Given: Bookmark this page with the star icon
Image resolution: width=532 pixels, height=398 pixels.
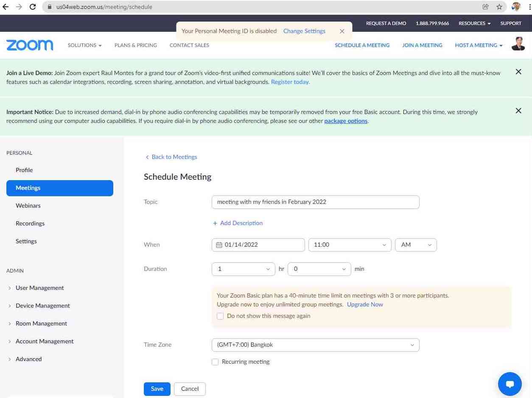Looking at the screenshot, I should coord(499,7).
